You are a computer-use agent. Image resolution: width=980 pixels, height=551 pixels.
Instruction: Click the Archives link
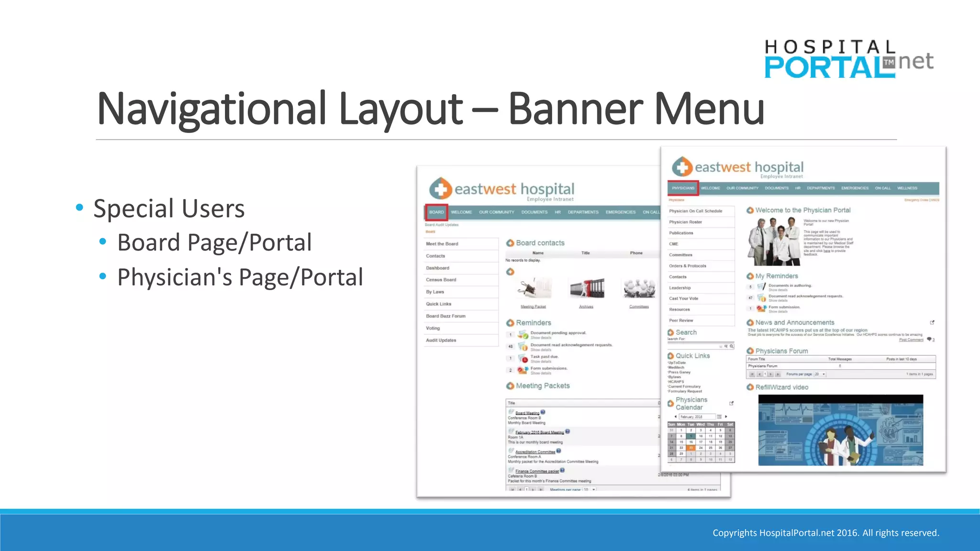pos(586,307)
